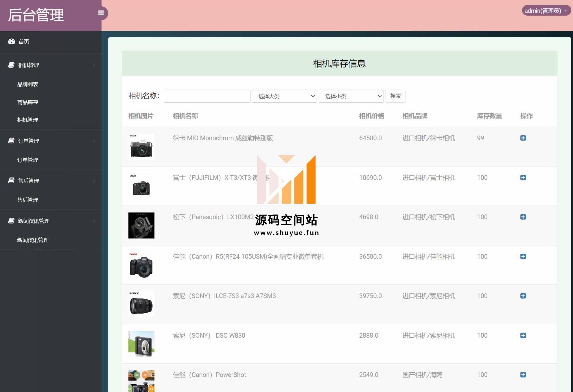Click the book icon beside 订单管理 group

click(x=11, y=140)
